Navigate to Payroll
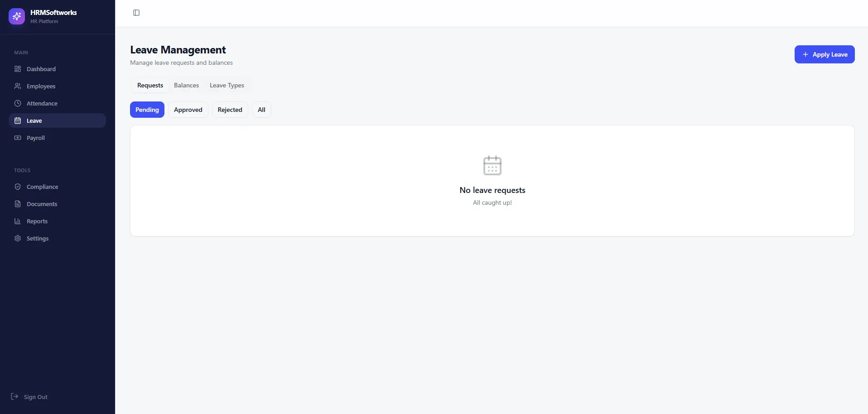Image resolution: width=868 pixels, height=414 pixels. (57, 138)
